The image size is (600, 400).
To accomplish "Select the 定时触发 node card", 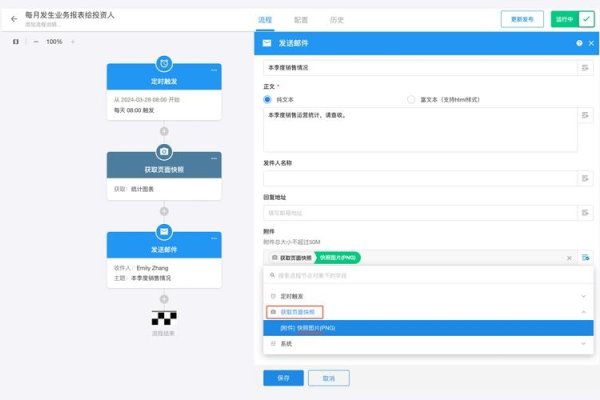I will click(x=164, y=92).
